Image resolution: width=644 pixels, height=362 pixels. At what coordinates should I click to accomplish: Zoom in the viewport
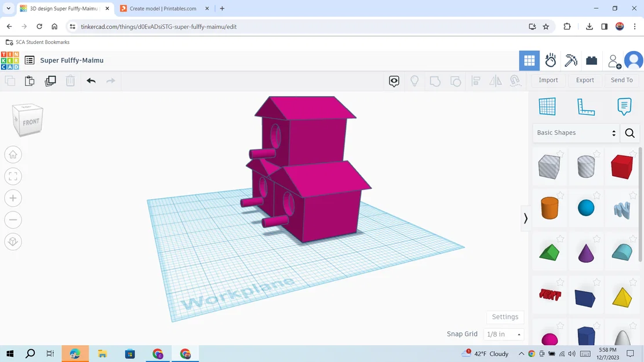point(13,198)
